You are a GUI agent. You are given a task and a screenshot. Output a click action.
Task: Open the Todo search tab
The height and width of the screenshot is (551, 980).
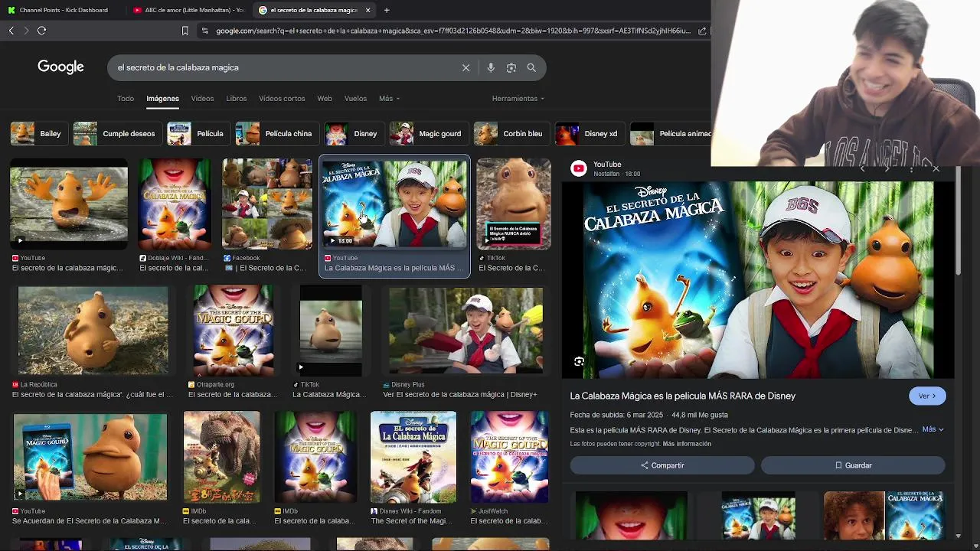126,99
